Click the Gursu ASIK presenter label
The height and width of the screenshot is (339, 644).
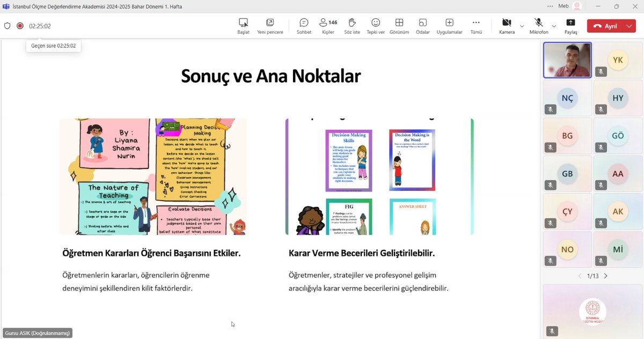pyautogui.click(x=38, y=333)
